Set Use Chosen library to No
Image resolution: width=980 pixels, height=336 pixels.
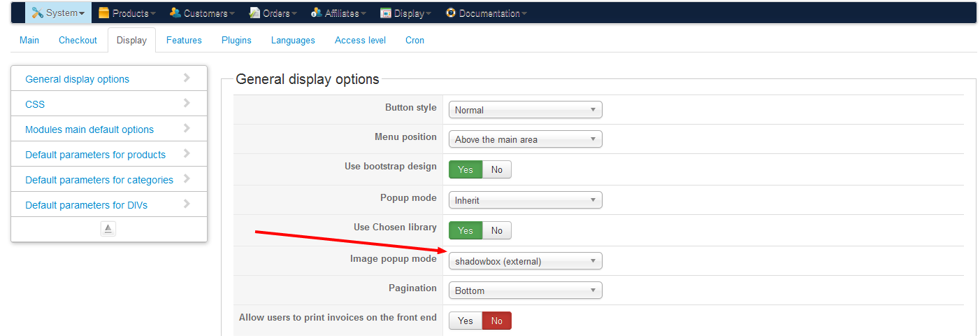pyautogui.click(x=497, y=230)
